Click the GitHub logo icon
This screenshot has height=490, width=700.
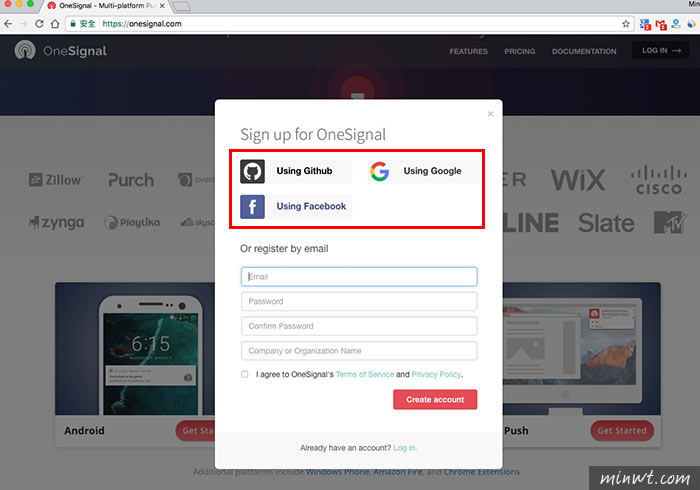252,171
